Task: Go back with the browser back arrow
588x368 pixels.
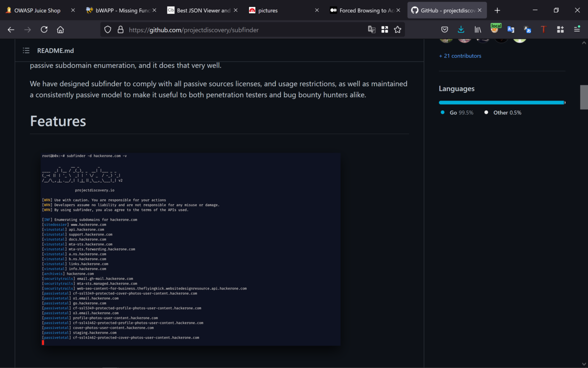Action: [11, 29]
